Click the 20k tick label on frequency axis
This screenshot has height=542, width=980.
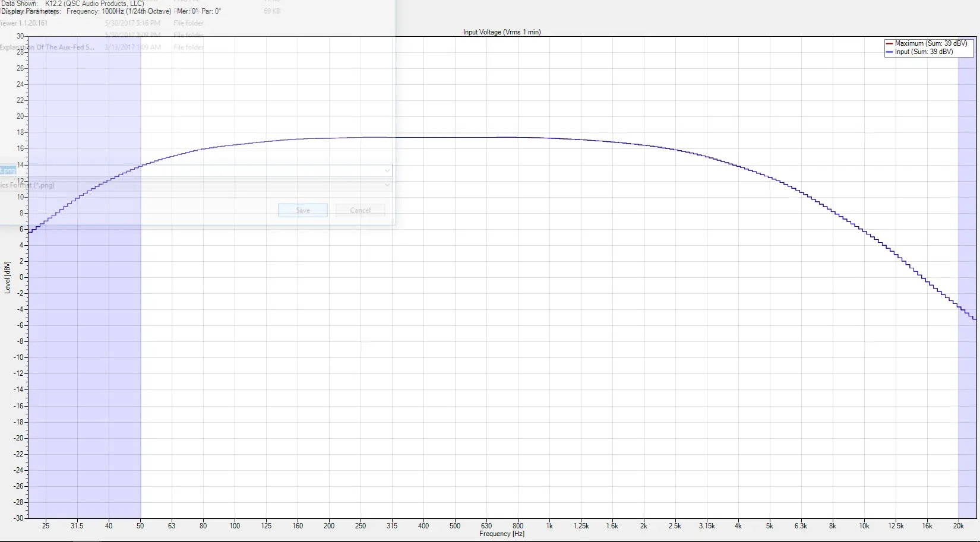coord(958,526)
